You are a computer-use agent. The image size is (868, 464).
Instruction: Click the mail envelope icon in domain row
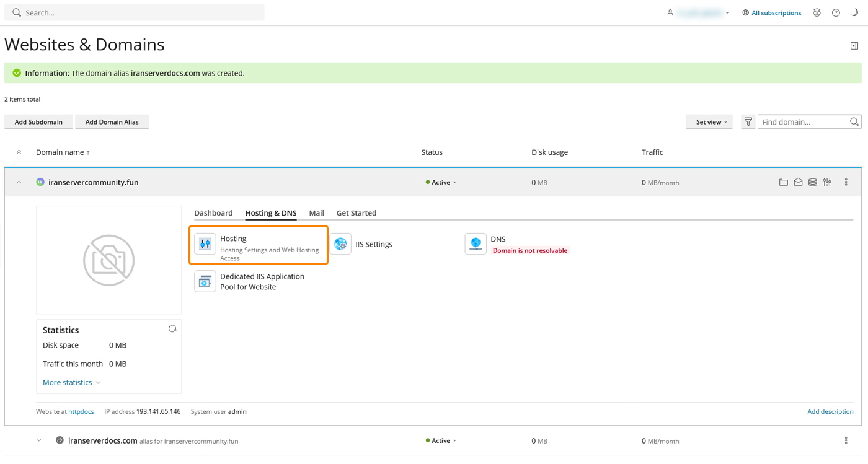(x=798, y=182)
